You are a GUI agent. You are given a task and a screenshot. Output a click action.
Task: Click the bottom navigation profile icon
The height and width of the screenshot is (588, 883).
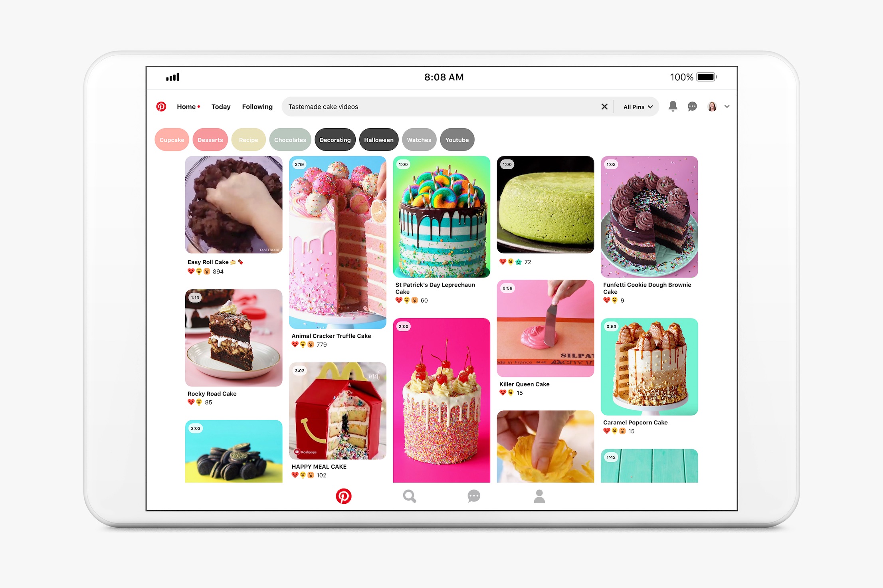click(539, 495)
